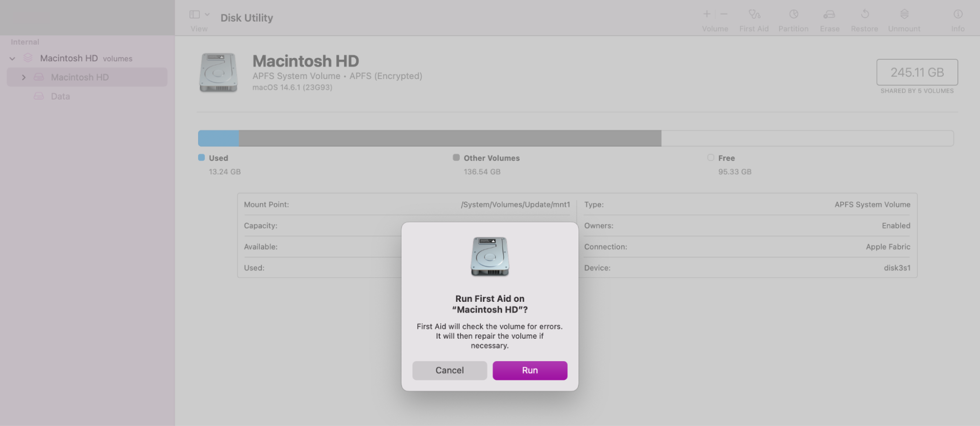
Task: Click the Mount Point: label
Action: pyautogui.click(x=267, y=205)
